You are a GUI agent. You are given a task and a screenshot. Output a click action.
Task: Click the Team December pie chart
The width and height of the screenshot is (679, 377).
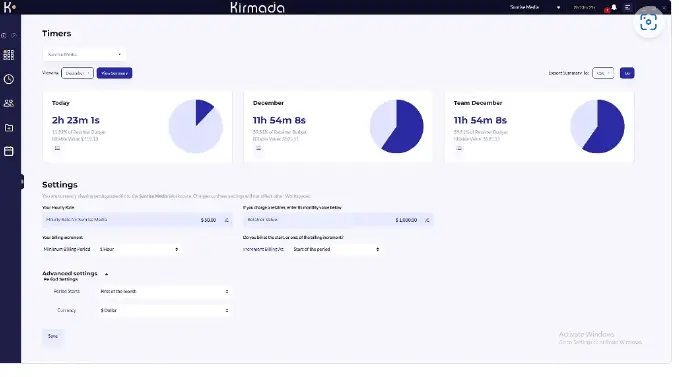[598, 126]
